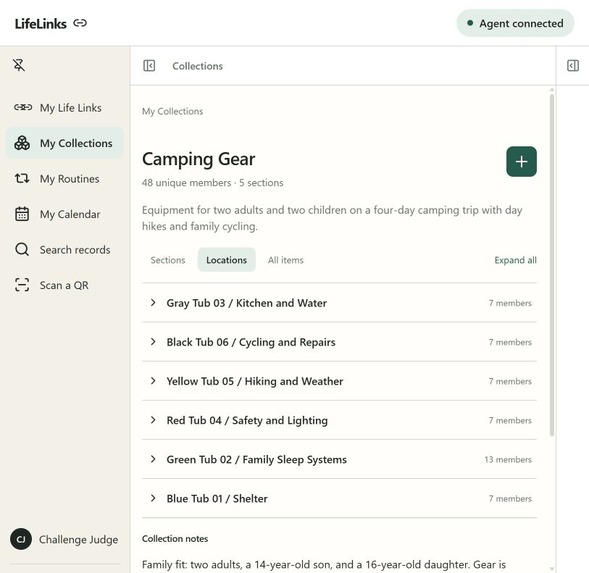Screen dimensions: 589x573
Task: Click the unpin sidebar icon
Action: pos(19,65)
